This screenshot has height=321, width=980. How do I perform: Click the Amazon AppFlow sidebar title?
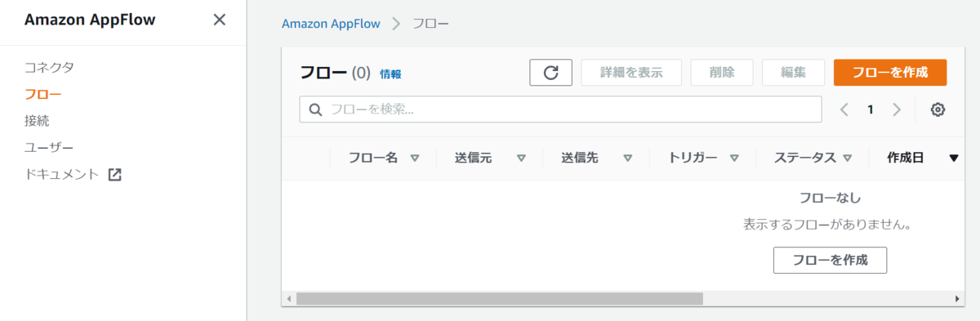pyautogui.click(x=90, y=20)
